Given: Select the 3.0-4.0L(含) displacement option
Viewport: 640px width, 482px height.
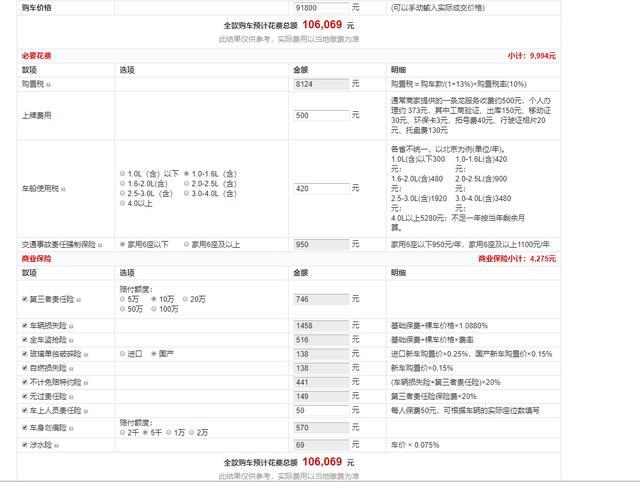Looking at the screenshot, I should 187,193.
